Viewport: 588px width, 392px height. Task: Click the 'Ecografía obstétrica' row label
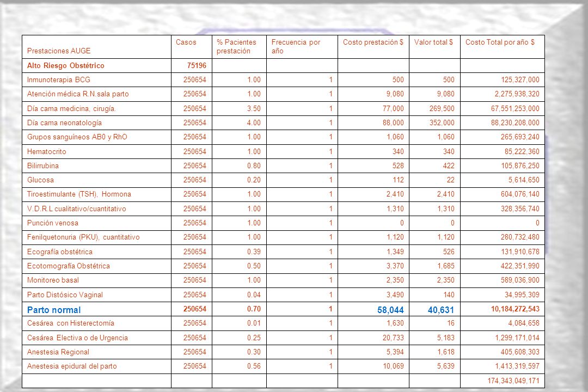(x=60, y=252)
